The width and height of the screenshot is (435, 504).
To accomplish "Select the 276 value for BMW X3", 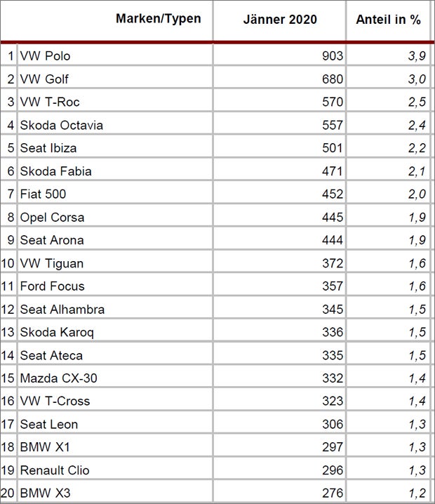I will point(333,493).
